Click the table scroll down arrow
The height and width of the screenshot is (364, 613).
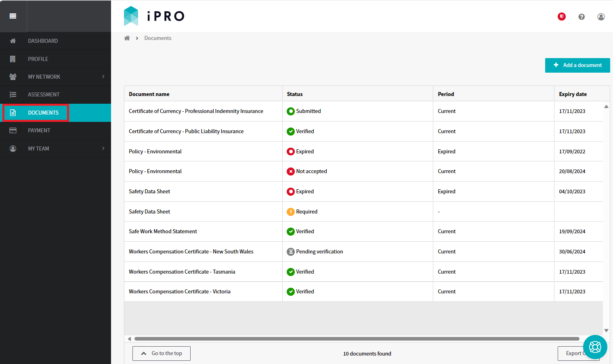606,331
